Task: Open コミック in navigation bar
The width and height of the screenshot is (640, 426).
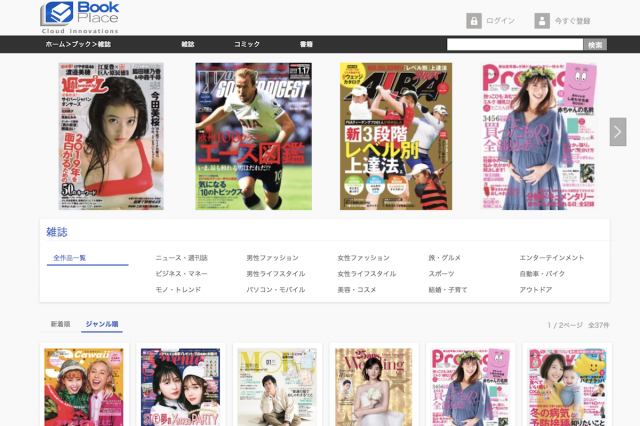Action: pos(247,44)
